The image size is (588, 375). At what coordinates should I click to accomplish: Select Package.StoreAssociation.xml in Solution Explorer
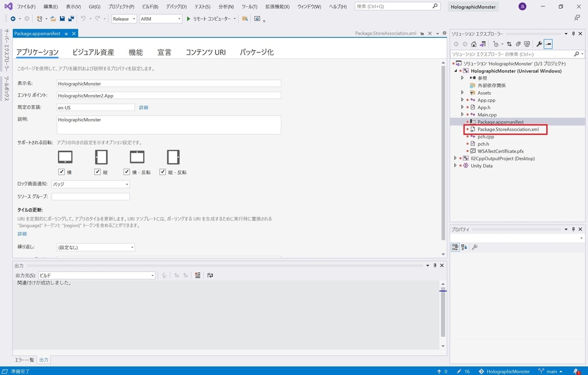pos(508,129)
